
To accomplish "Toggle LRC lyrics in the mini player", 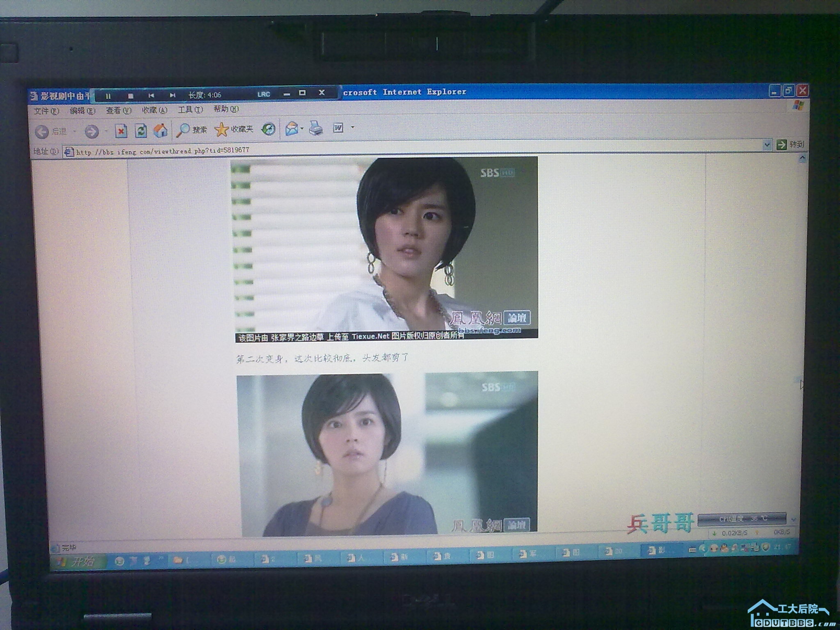I will pyautogui.click(x=264, y=94).
